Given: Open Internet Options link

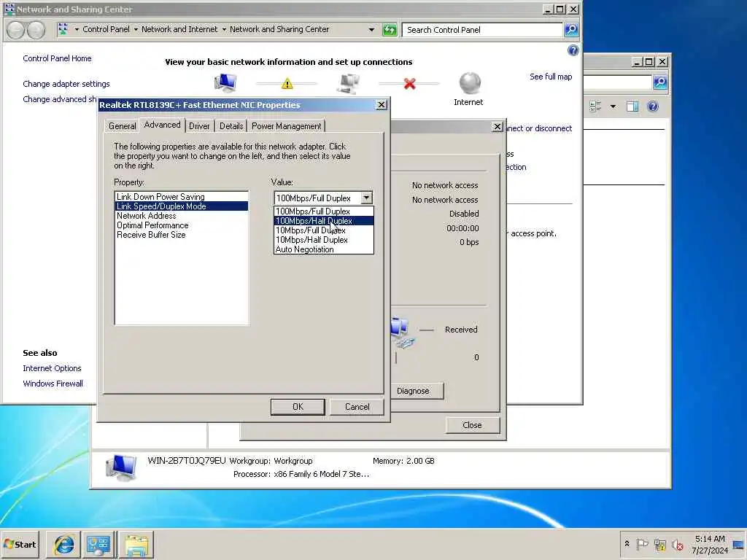Looking at the screenshot, I should pyautogui.click(x=52, y=368).
